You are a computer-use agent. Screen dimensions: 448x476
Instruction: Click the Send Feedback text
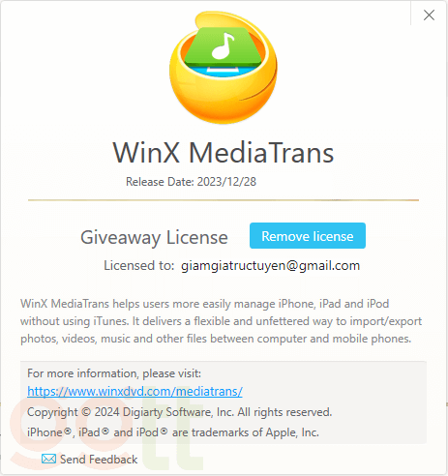click(x=99, y=460)
